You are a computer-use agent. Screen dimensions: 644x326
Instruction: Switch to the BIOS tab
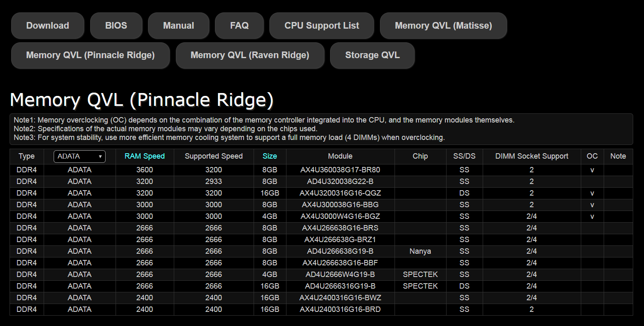pyautogui.click(x=116, y=26)
